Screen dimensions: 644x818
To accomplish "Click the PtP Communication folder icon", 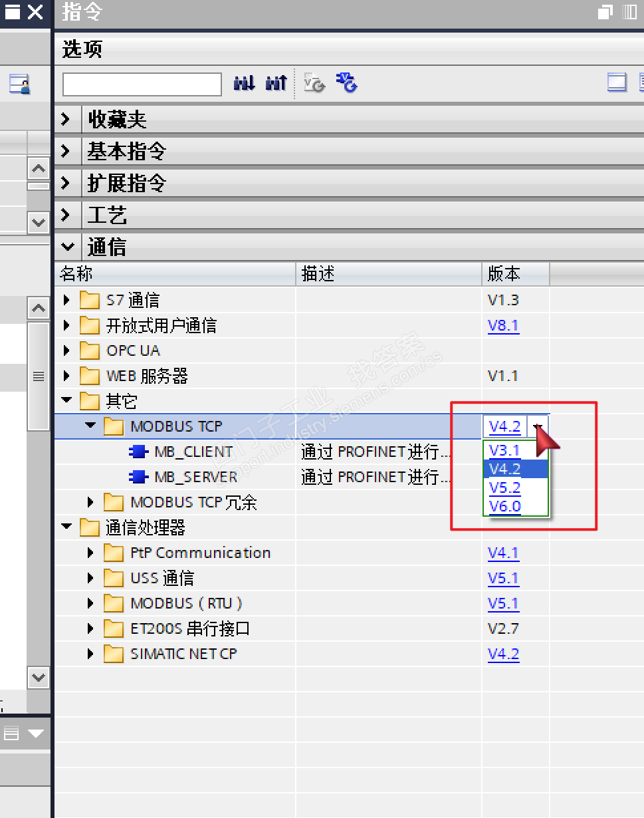I will pos(114,553).
